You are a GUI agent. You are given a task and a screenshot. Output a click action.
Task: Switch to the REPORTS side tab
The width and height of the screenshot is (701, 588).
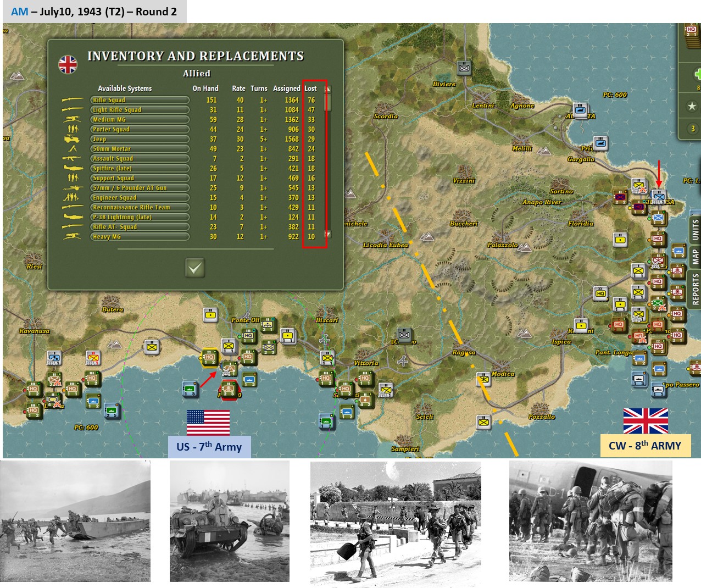(696, 290)
